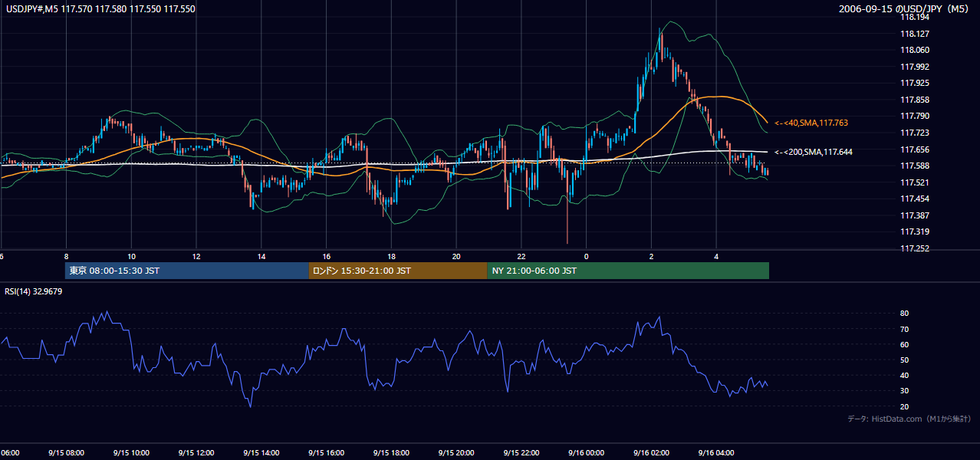The width and height of the screenshot is (980, 460).
Task: Click hour label 14 under price chart
Action: [x=261, y=256]
